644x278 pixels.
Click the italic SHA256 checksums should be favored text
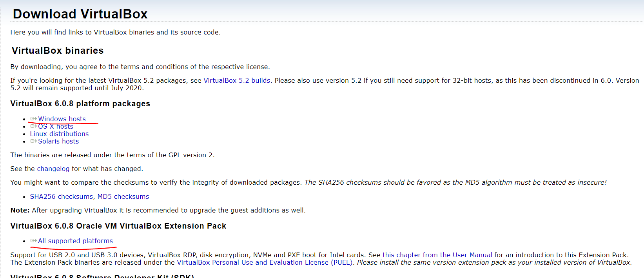455,182
